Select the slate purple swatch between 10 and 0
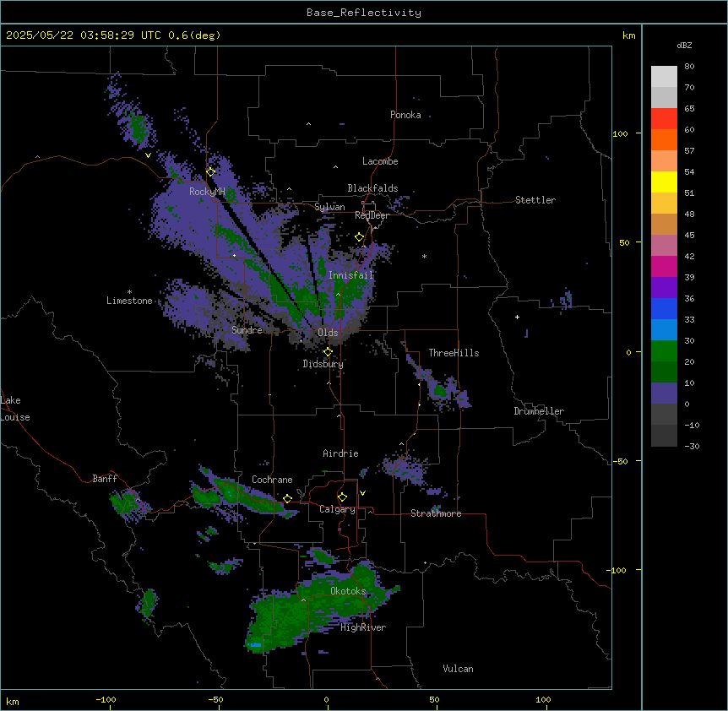728x711 pixels. tap(664, 393)
